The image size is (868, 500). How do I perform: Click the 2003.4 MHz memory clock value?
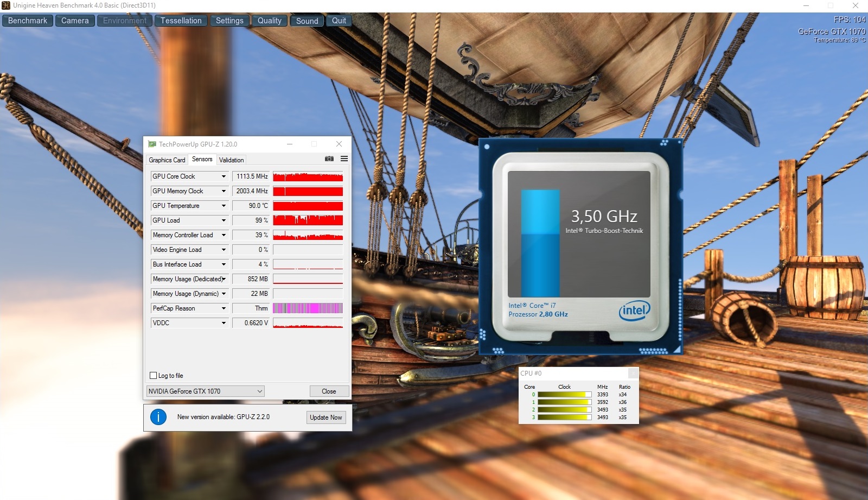tap(251, 191)
